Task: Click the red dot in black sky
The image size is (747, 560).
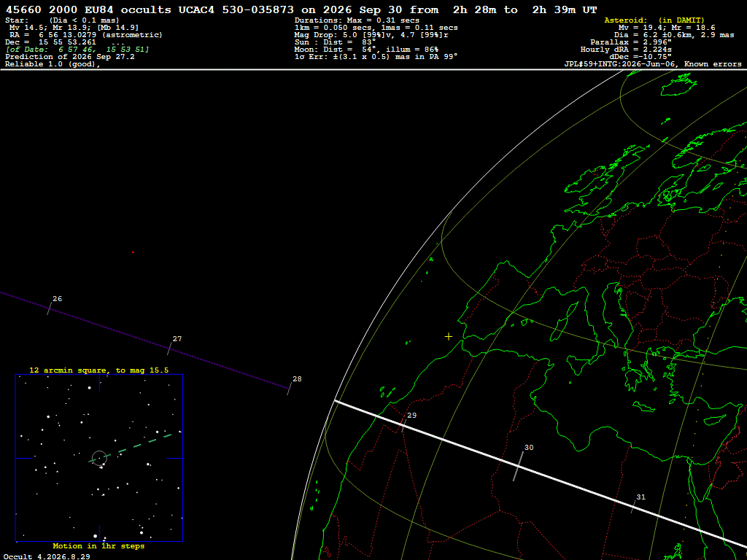Action: click(133, 252)
